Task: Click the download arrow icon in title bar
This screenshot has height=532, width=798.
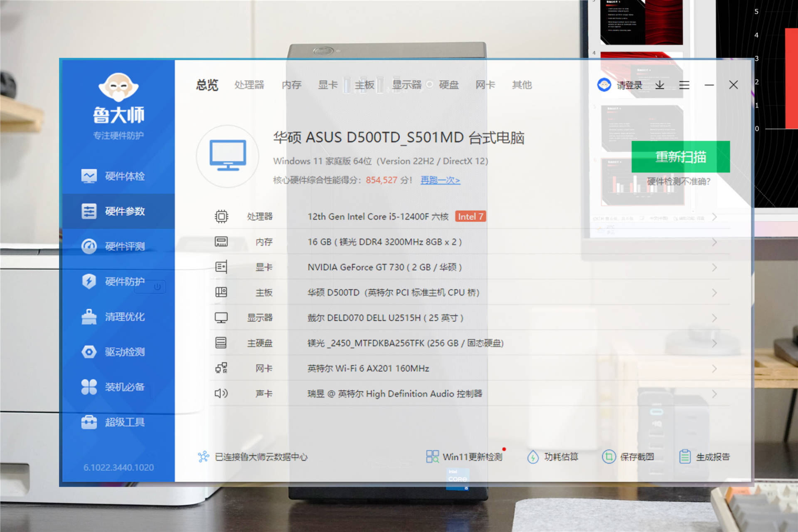Action: (660, 85)
